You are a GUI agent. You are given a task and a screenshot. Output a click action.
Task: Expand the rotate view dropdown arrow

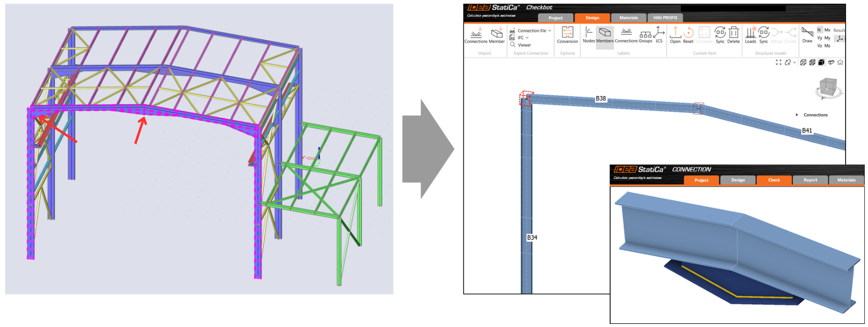(794, 63)
